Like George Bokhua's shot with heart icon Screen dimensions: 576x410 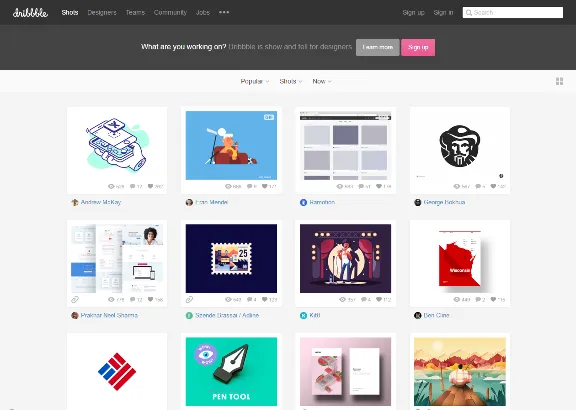tap(493, 186)
